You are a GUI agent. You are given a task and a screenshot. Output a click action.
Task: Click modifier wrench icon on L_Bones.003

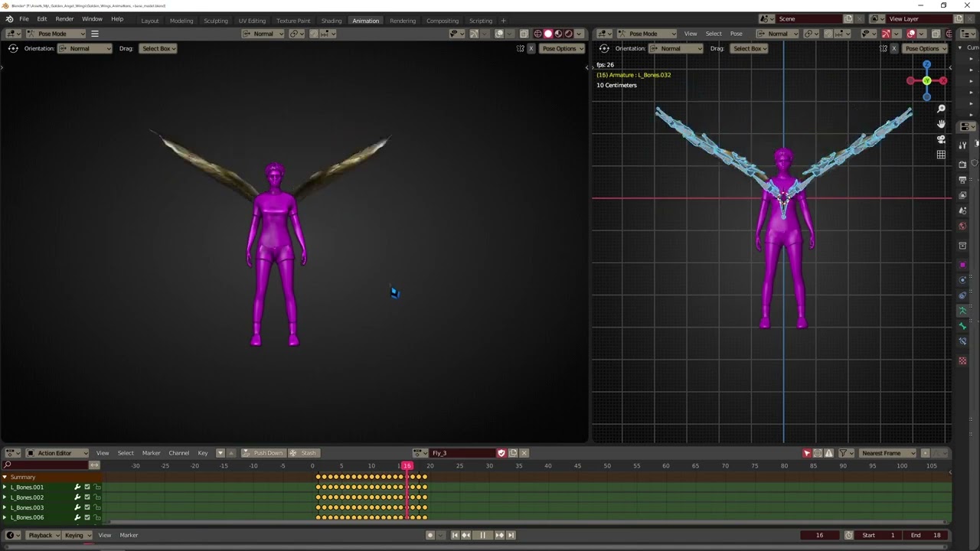[x=77, y=507]
